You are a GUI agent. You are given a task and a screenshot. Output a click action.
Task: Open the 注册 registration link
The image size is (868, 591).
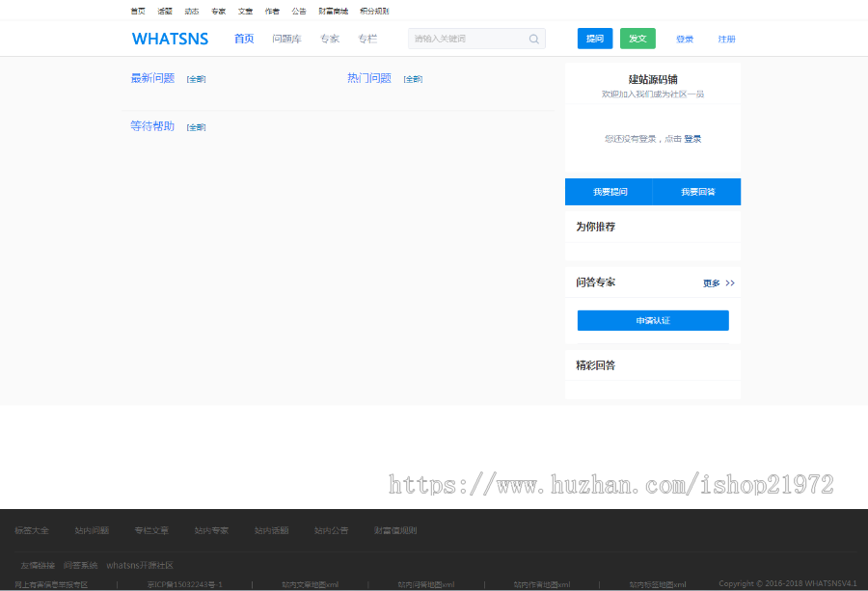(x=726, y=39)
